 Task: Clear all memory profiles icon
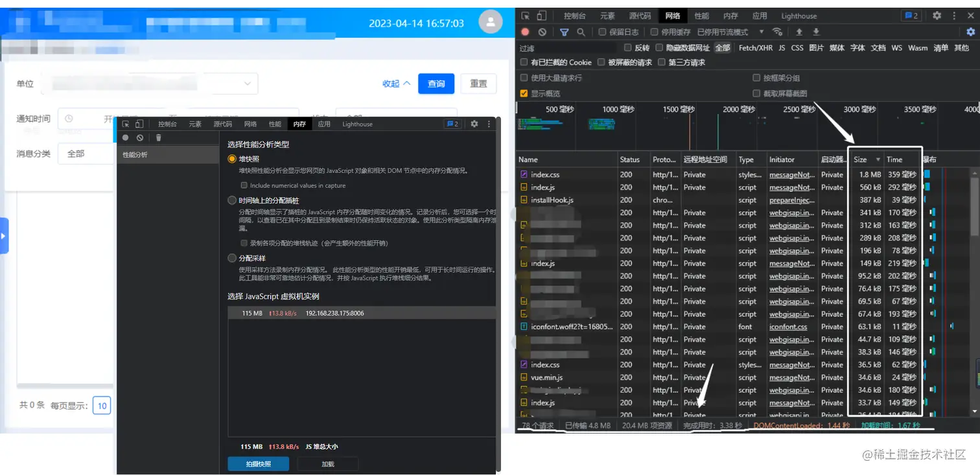[x=140, y=137]
